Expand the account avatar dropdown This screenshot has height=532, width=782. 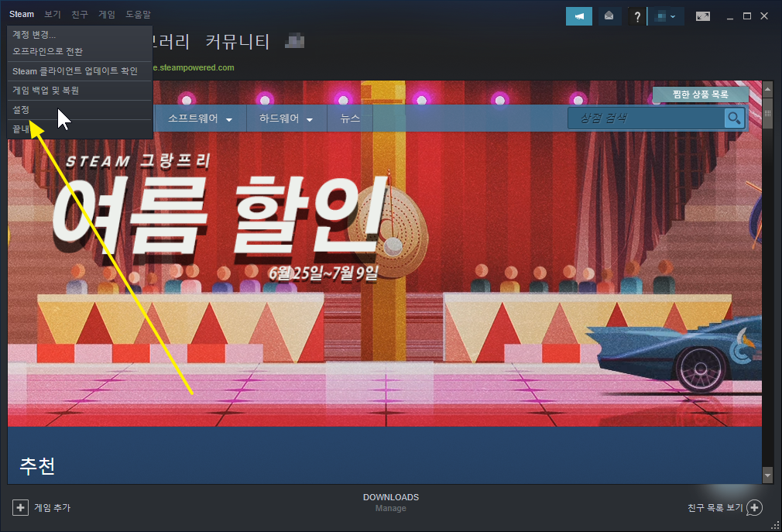[x=666, y=16]
